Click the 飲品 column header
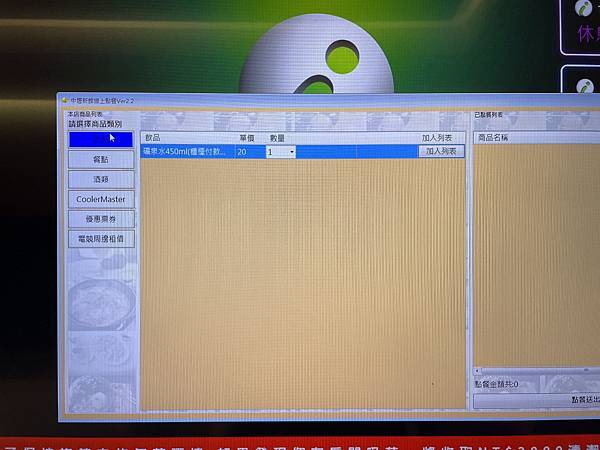Screen dimensions: 600x450 point(153,138)
